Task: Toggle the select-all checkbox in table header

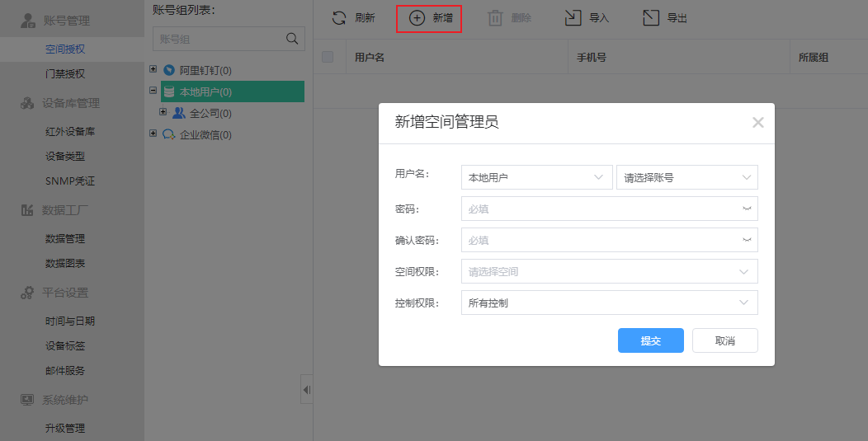Action: [328, 56]
